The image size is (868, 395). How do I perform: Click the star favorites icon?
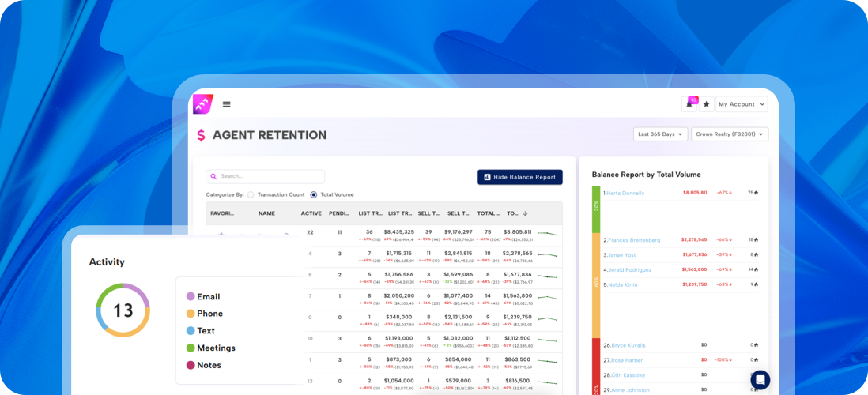pyautogui.click(x=706, y=104)
